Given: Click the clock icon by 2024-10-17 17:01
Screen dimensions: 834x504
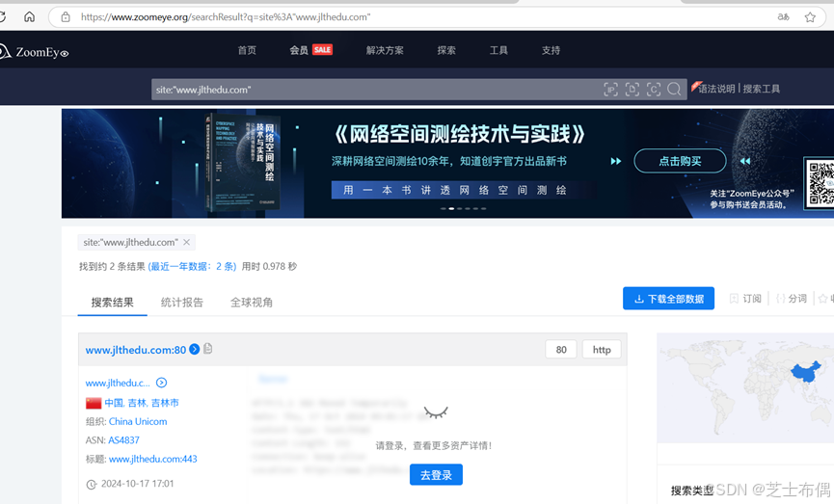Looking at the screenshot, I should pos(92,485).
